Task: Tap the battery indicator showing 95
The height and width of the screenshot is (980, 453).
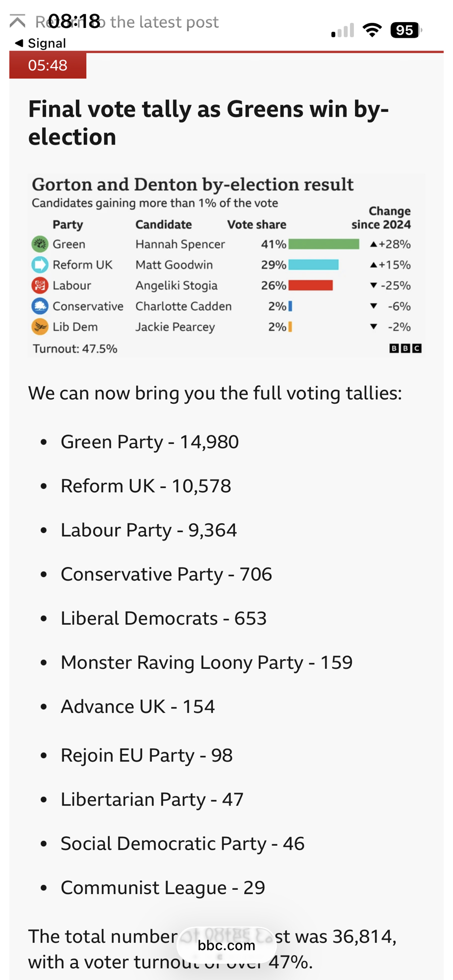Action: click(405, 30)
